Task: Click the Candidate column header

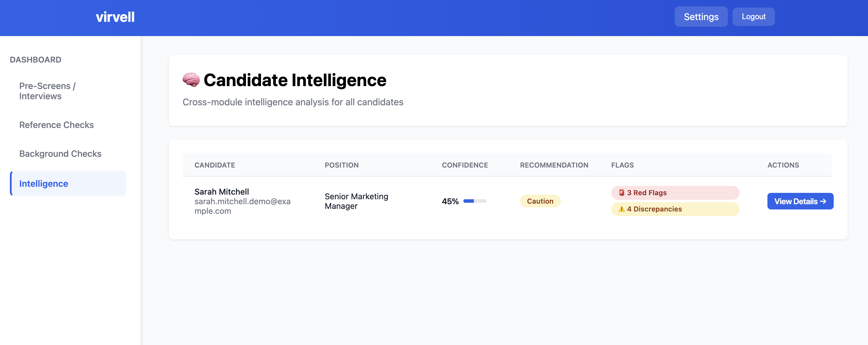Action: click(215, 165)
